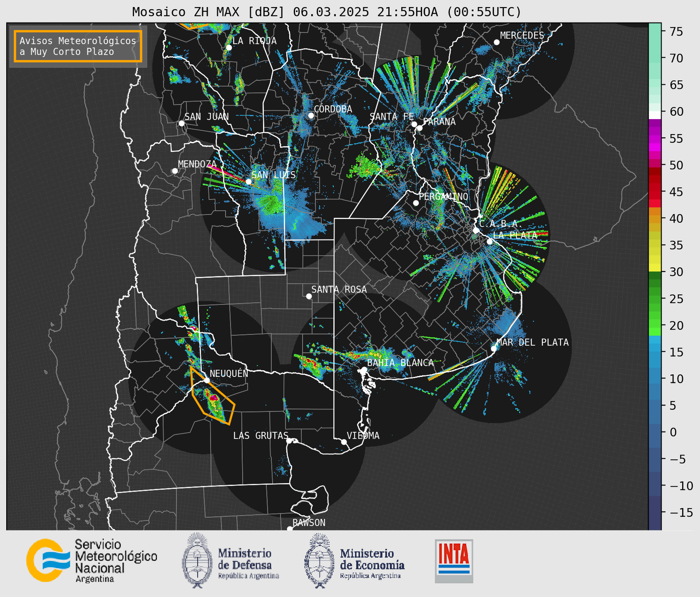
Task: Click the Ministerio de Economía crest
Action: [320, 560]
